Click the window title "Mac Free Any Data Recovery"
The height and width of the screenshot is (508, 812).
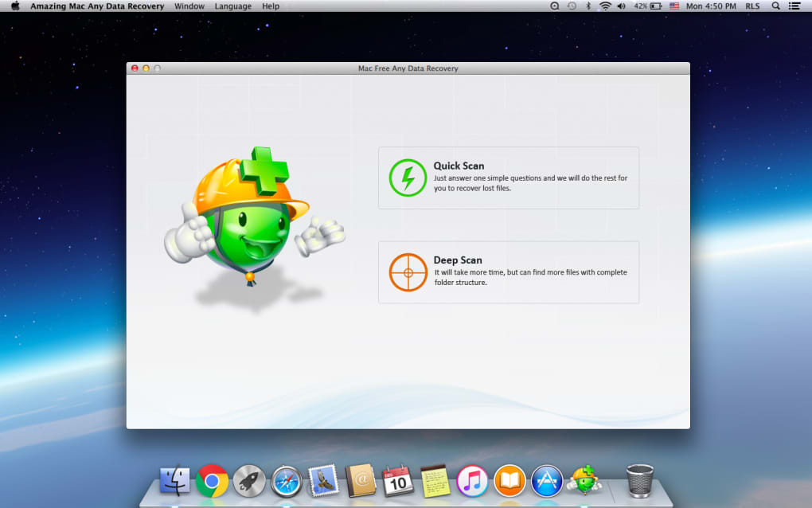click(x=408, y=68)
